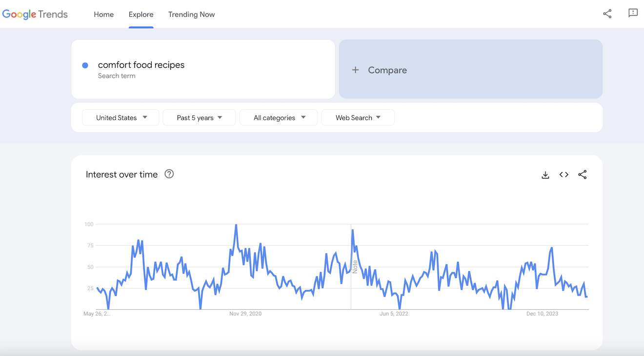This screenshot has width=644, height=356.
Task: Click the help icon beside Interest over time
Action: click(169, 174)
